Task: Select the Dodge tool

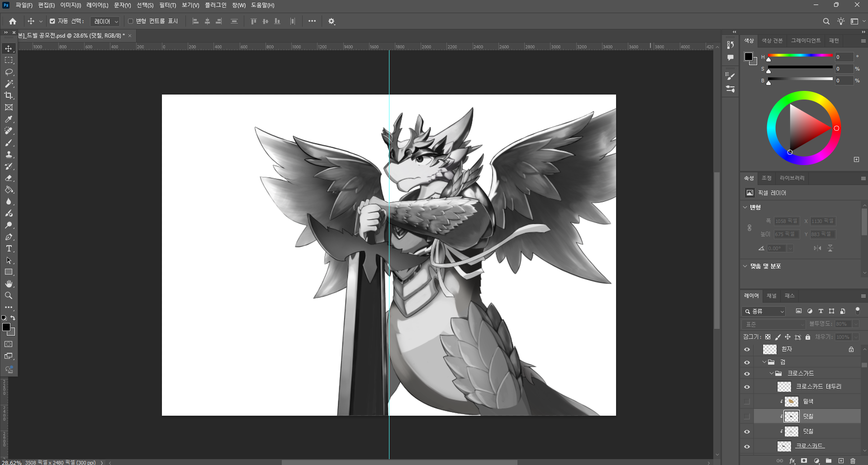Action: pos(9,225)
